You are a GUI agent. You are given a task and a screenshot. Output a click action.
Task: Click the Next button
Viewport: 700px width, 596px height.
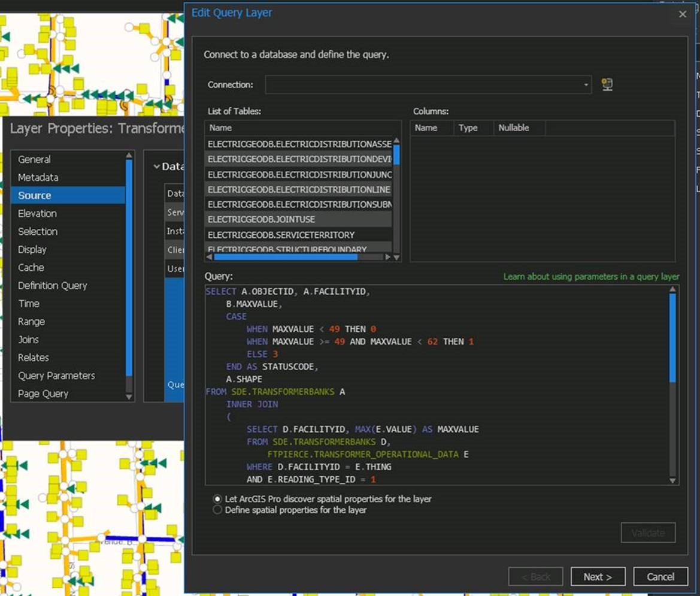click(x=598, y=576)
